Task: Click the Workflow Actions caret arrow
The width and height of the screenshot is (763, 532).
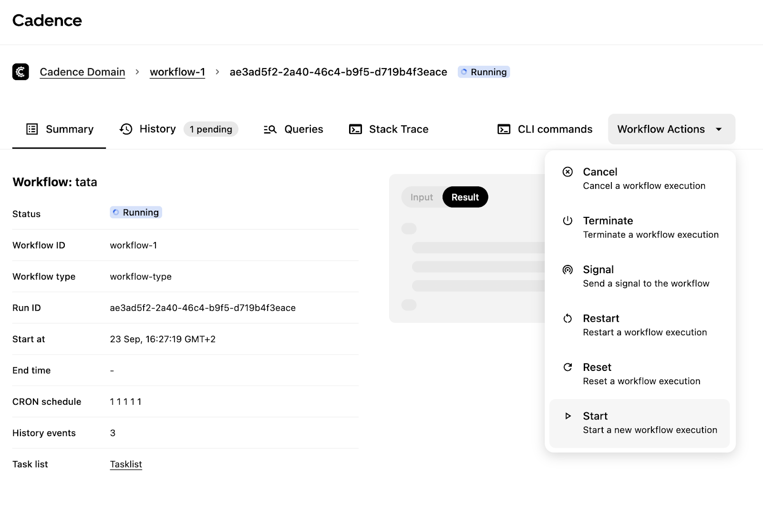Action: (719, 129)
